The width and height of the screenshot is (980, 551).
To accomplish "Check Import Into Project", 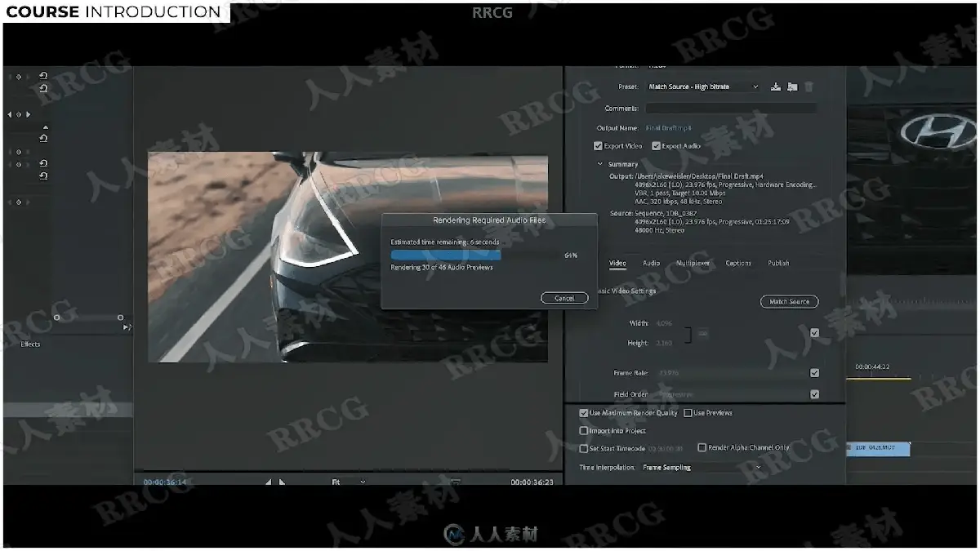I will pos(583,431).
